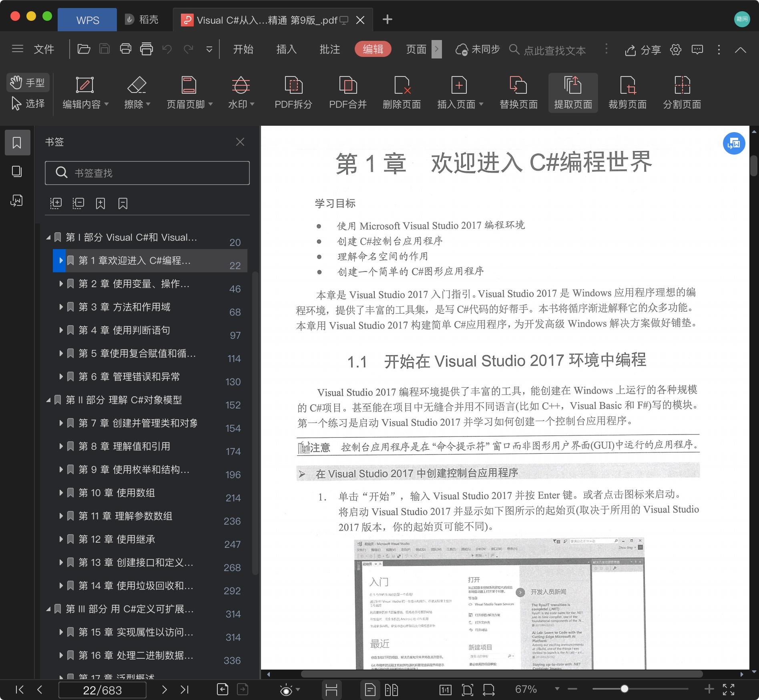Screen dimensions: 759x700
Task: Click the add bookmark icon
Action: tap(100, 203)
